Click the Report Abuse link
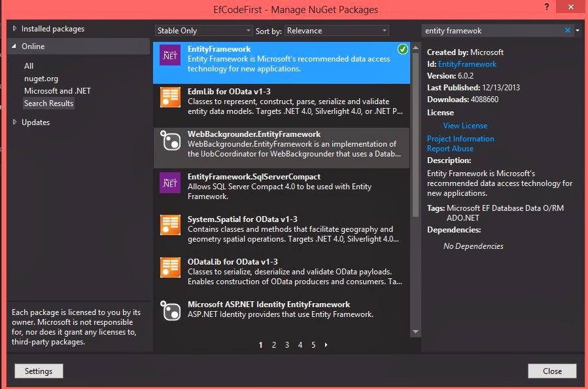Image resolution: width=588 pixels, height=389 pixels. coord(450,148)
